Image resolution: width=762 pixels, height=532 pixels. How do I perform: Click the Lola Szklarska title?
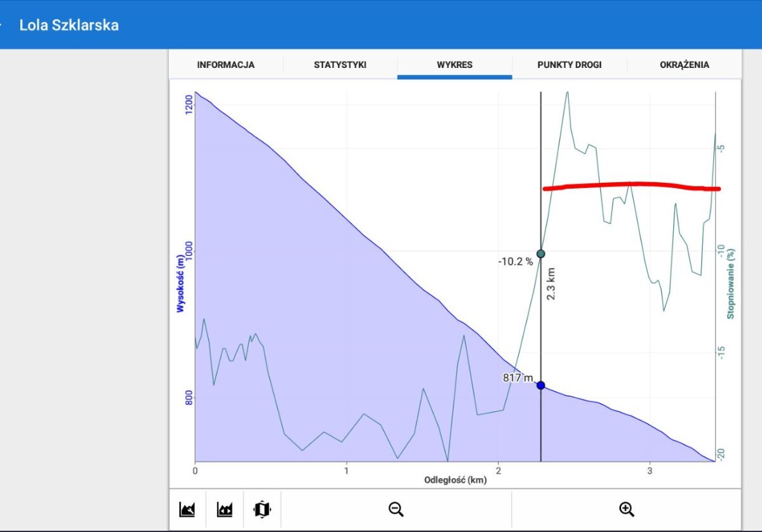(69, 25)
